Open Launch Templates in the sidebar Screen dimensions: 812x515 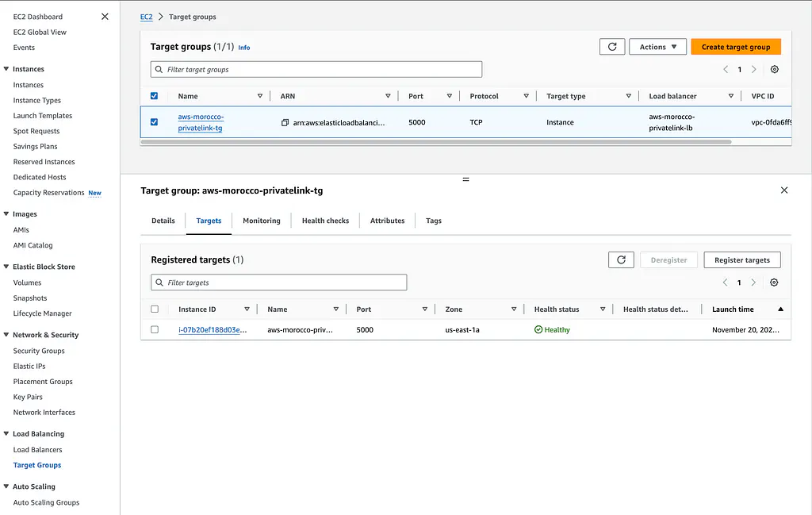43,116
